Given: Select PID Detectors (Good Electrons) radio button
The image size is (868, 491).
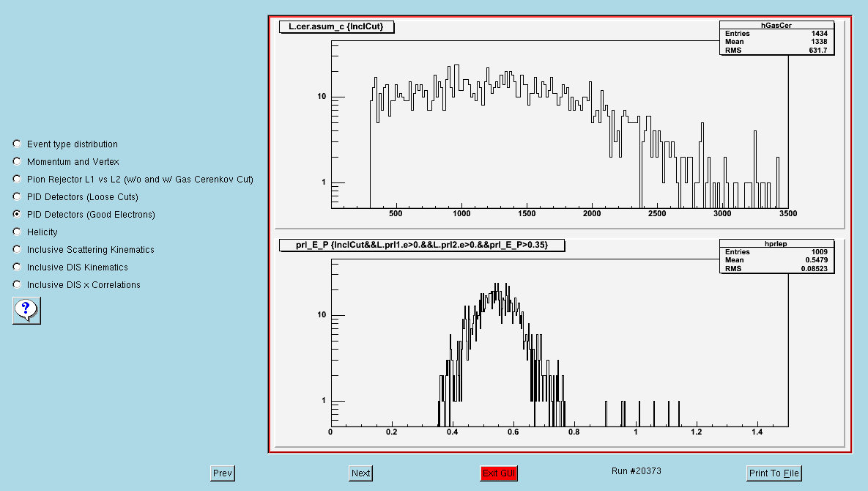Looking at the screenshot, I should coord(17,214).
